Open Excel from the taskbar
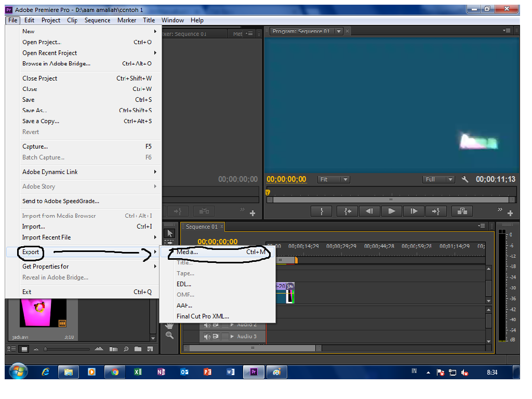This screenshot has width=532, height=399. (x=138, y=372)
